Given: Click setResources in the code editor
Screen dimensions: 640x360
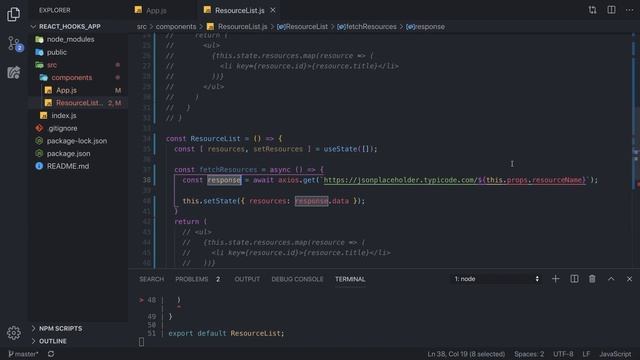Looking at the screenshot, I should pyautogui.click(x=278, y=149).
